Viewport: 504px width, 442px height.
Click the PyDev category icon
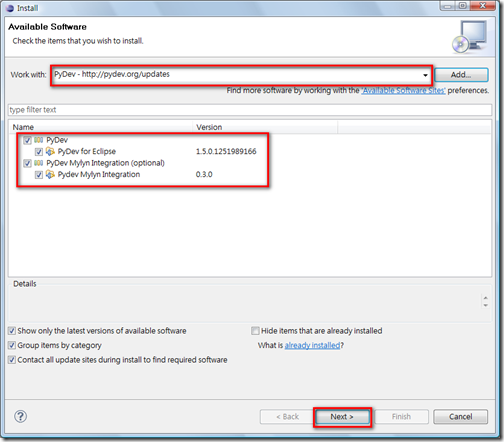39,140
